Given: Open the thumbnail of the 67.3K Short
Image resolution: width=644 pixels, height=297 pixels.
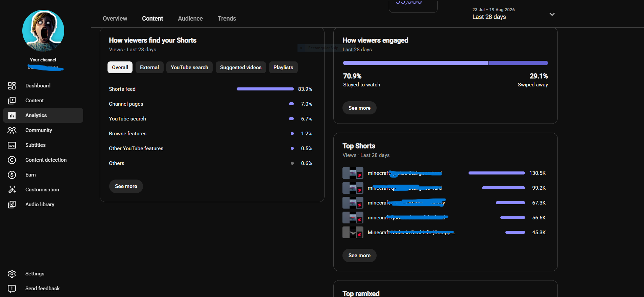Looking at the screenshot, I should (x=353, y=203).
